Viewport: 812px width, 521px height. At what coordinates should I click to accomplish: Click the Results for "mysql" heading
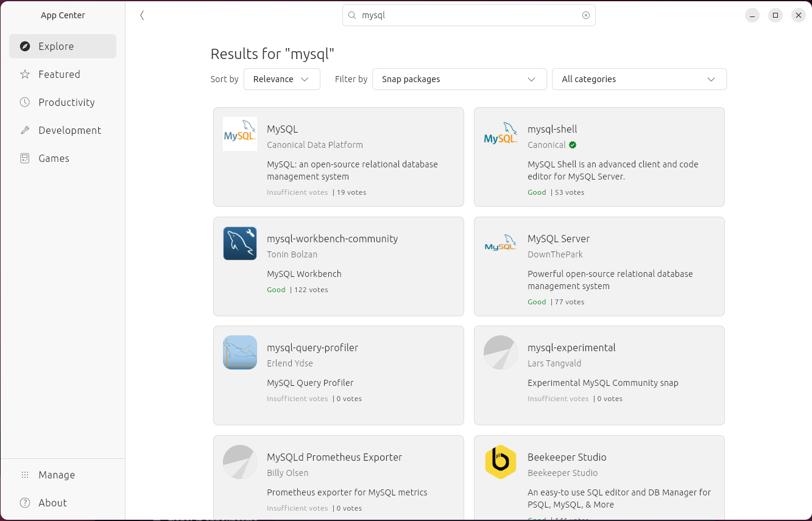(273, 54)
